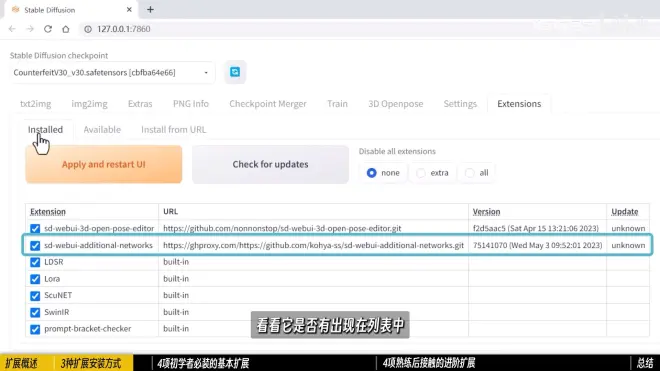Open the Stable Diffusion checkpoint dropdown
660x371 pixels.
point(112,72)
